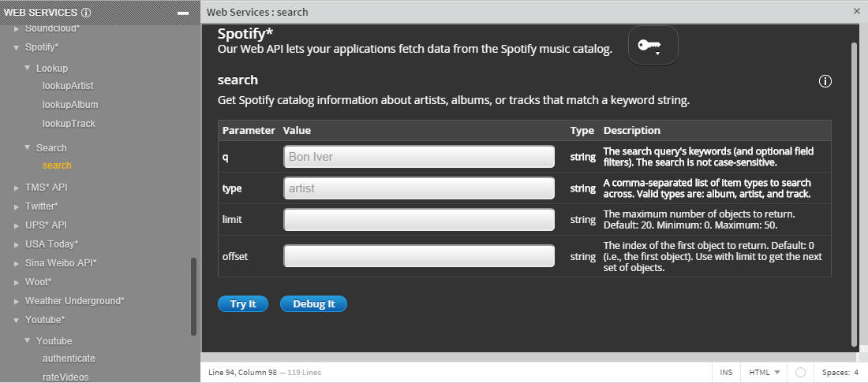
Task: Click the Type column header
Action: 582,131
